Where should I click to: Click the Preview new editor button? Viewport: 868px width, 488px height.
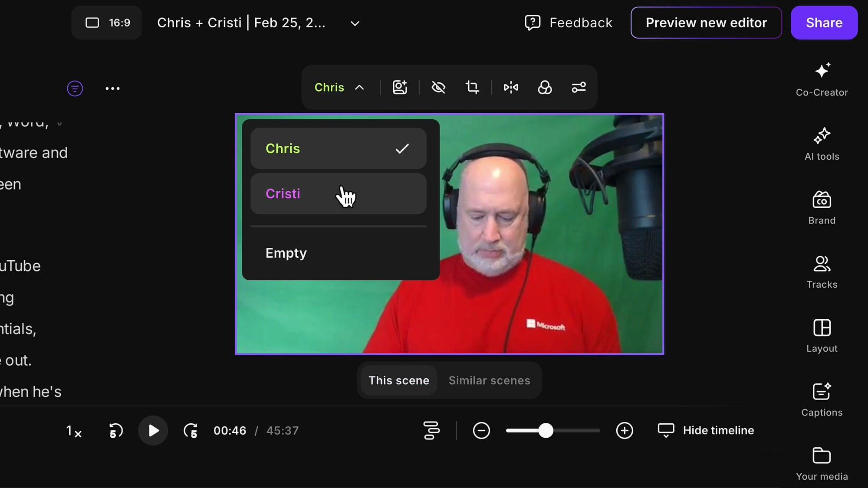point(706,23)
